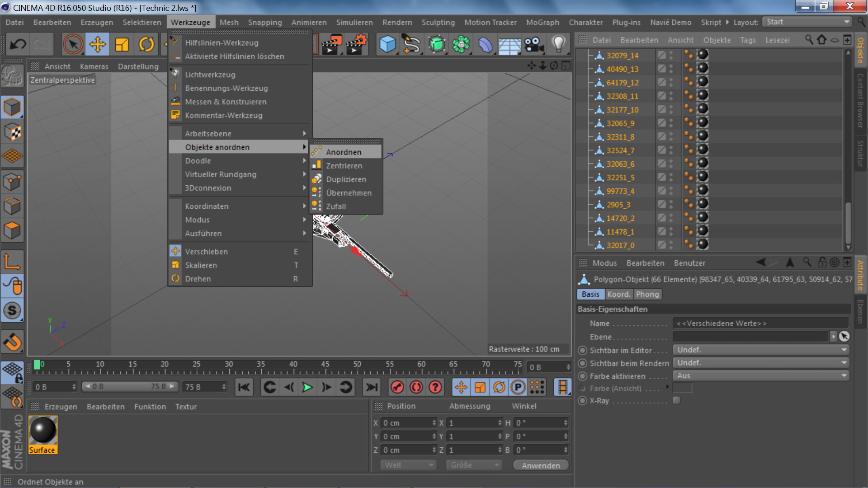Toggle Farbe aktivieren animation radio
Screen dimensions: 868x488
(582, 376)
